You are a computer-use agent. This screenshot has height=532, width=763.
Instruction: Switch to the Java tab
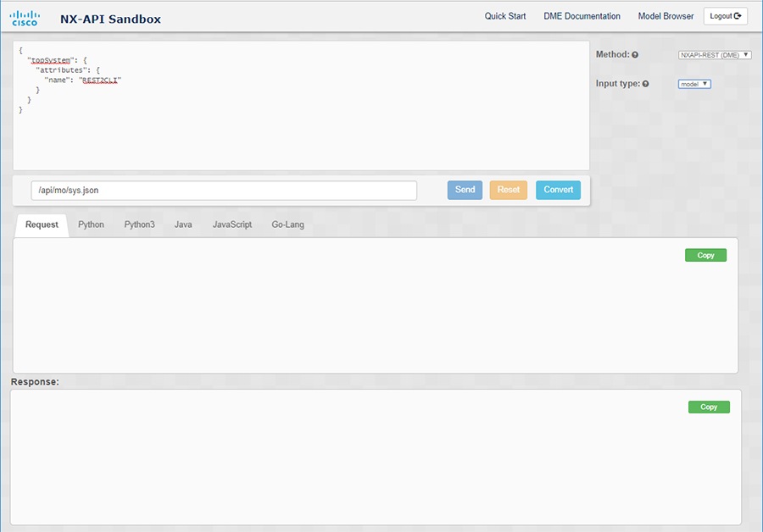pos(183,224)
